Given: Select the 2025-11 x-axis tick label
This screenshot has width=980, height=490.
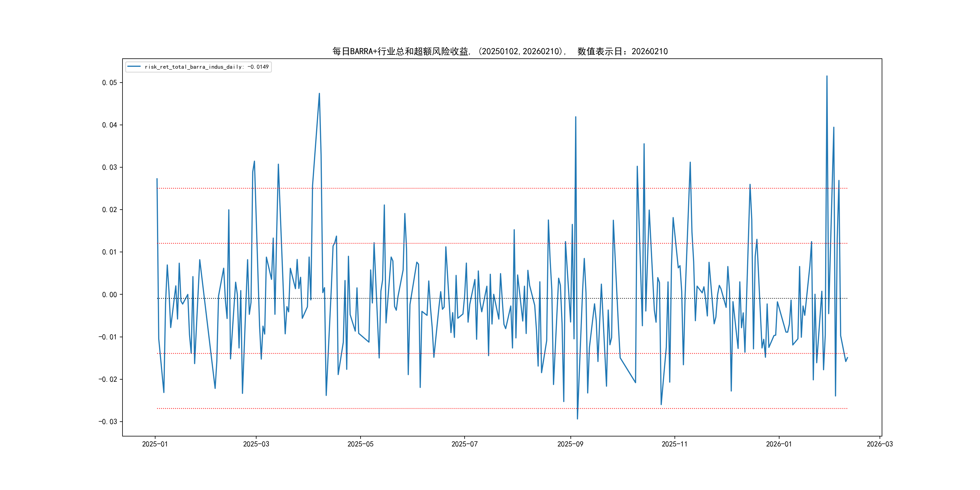Looking at the screenshot, I should tap(674, 444).
